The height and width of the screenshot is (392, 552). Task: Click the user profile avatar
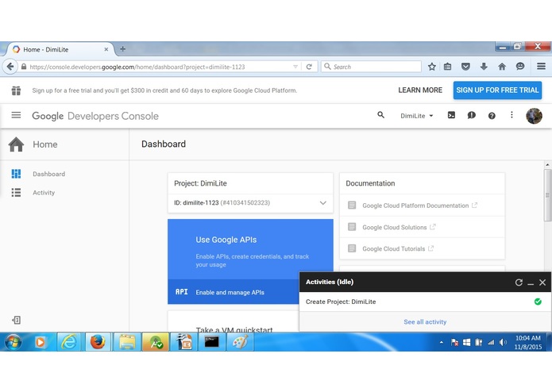(534, 116)
